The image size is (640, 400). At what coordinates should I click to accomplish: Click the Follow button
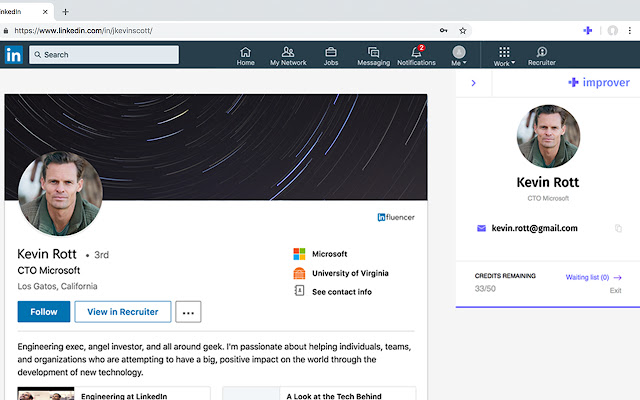[x=44, y=312]
